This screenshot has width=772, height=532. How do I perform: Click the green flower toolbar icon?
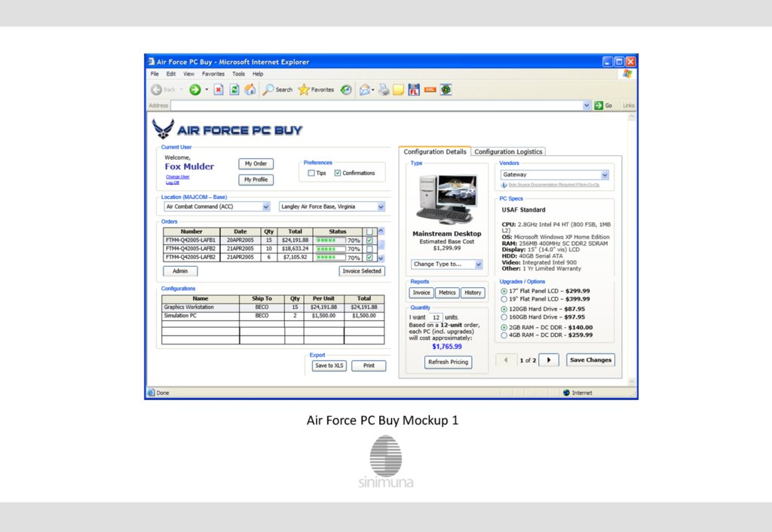click(x=446, y=90)
